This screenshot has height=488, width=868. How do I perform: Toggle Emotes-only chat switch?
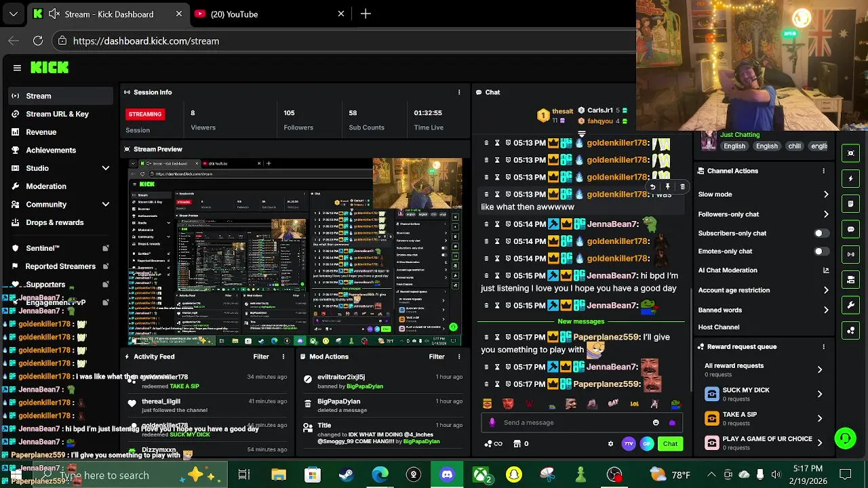click(x=821, y=251)
